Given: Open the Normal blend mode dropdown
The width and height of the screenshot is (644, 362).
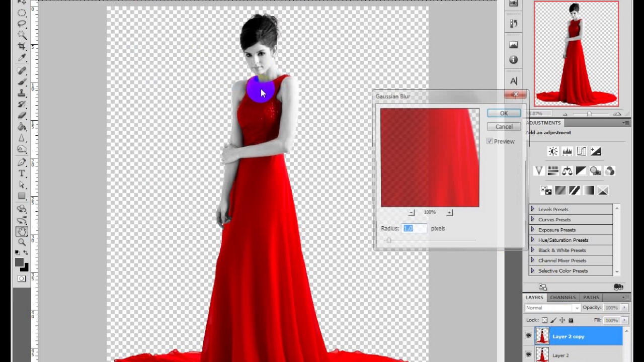Looking at the screenshot, I should point(552,308).
